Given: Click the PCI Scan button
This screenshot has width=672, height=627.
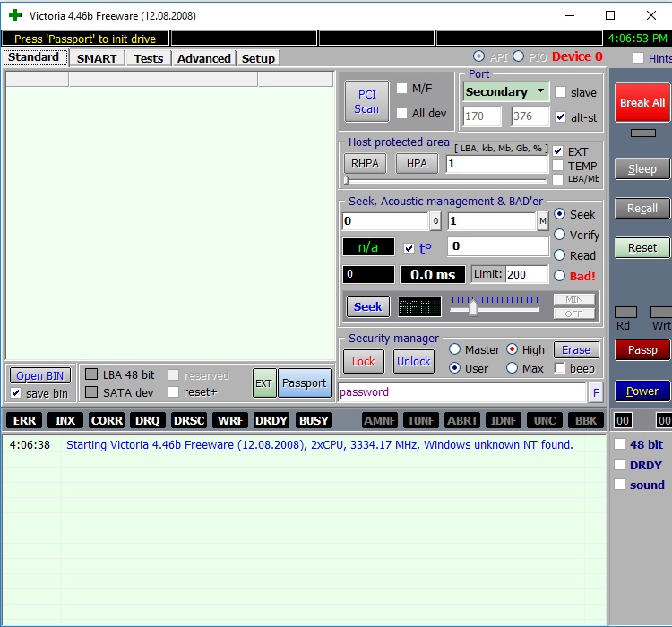Looking at the screenshot, I should (366, 101).
